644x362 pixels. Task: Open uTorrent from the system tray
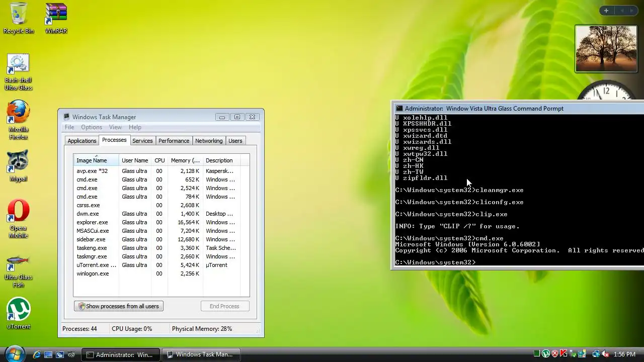coord(546,354)
